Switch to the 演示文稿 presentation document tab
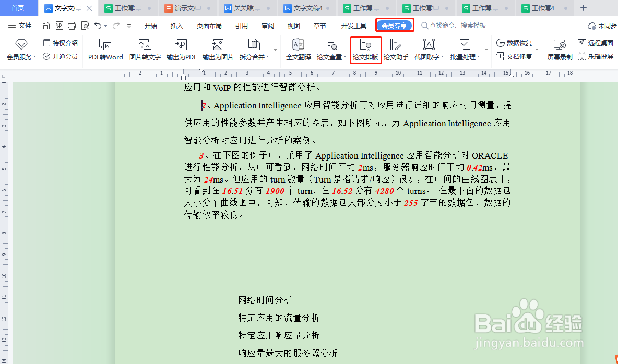618x364 pixels. 187,8
